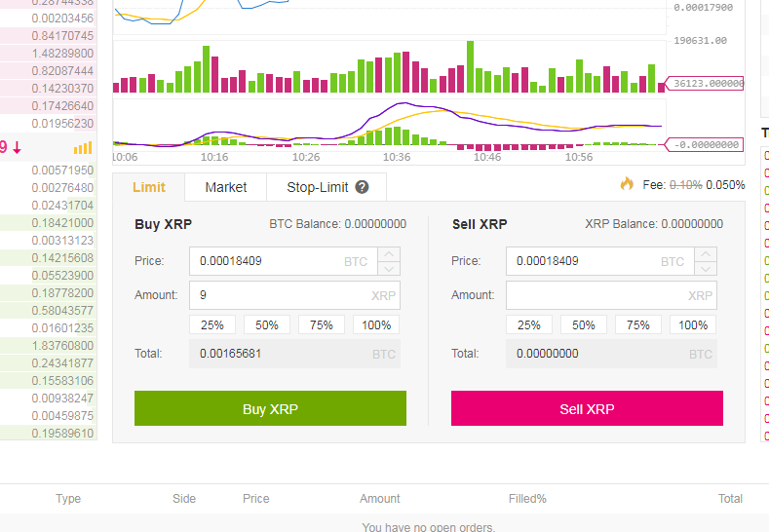Open the Stop-Limit help question mark icon
This screenshot has width=769, height=532.
362,187
